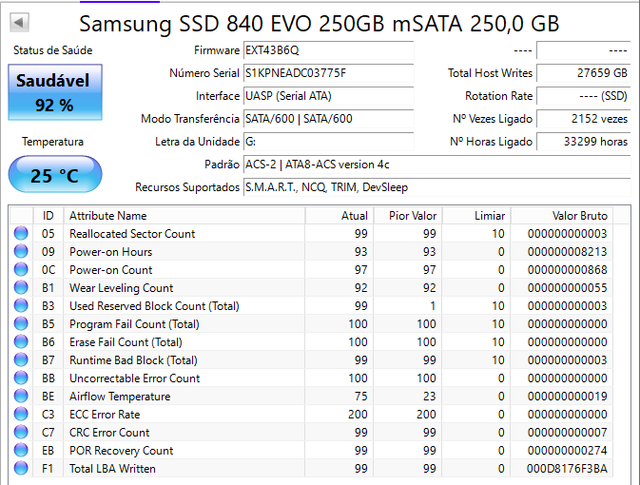Image resolution: width=640 pixels, height=485 pixels.
Task: Click the previous disk arrow button
Action: [19, 22]
